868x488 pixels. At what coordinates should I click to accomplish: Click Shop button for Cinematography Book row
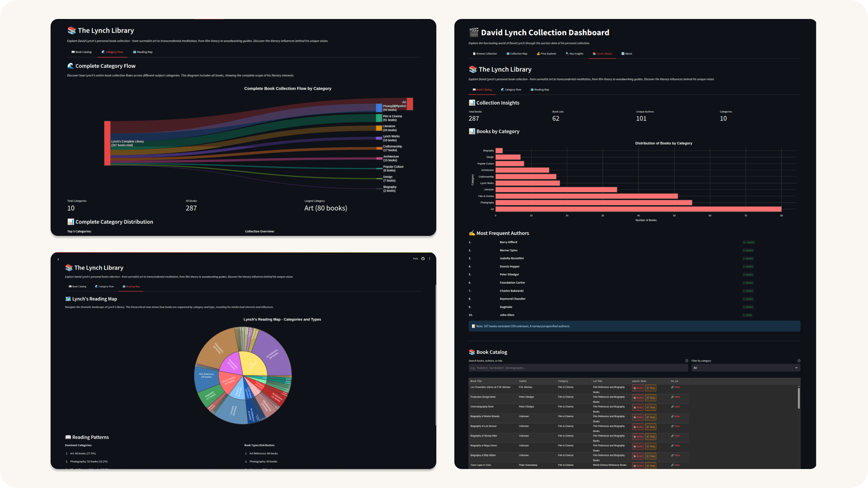click(x=651, y=408)
